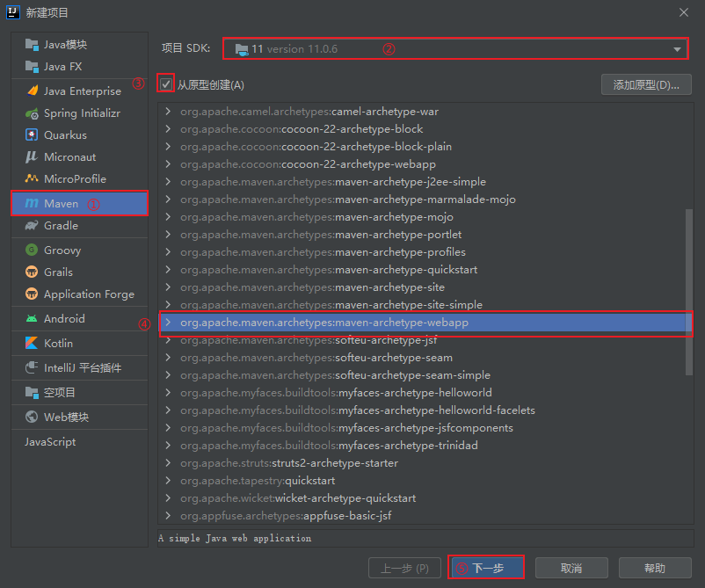Click the Web模块 globe icon
This screenshot has height=588, width=705.
coord(32,417)
